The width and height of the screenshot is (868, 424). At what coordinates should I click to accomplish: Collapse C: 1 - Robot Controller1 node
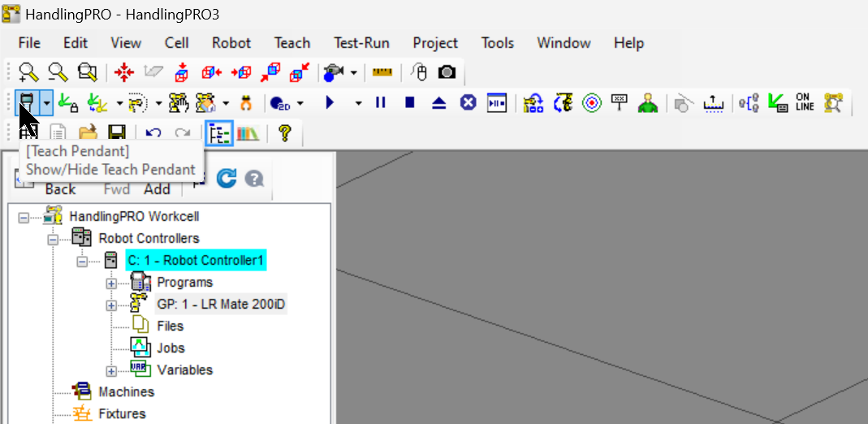(x=83, y=262)
